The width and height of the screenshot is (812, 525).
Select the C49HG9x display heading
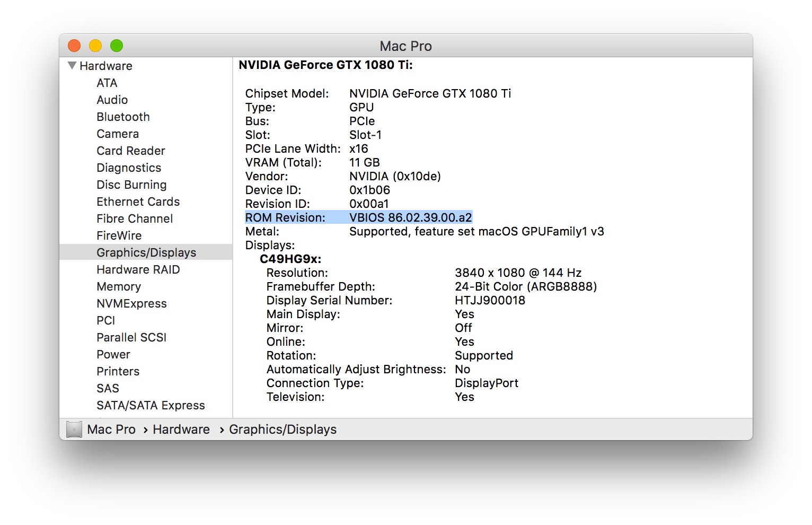click(290, 259)
